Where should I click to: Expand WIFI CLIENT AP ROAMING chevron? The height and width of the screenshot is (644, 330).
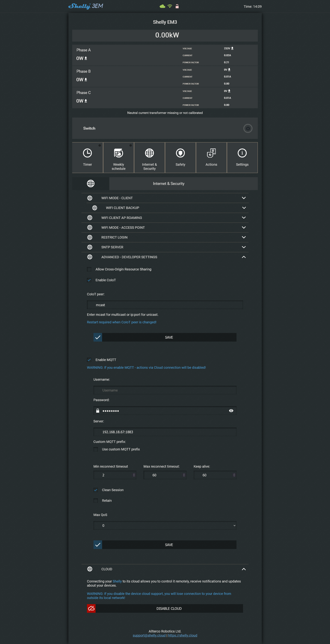(x=244, y=218)
